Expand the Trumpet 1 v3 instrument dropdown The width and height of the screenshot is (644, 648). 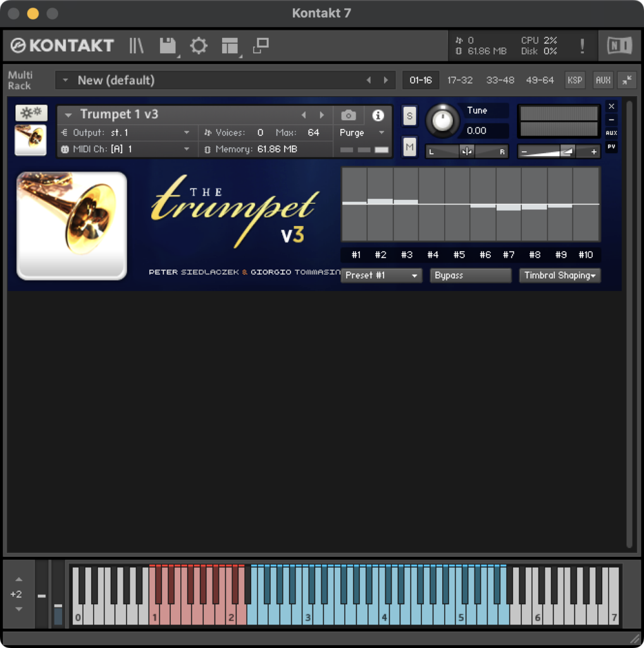tap(68, 115)
